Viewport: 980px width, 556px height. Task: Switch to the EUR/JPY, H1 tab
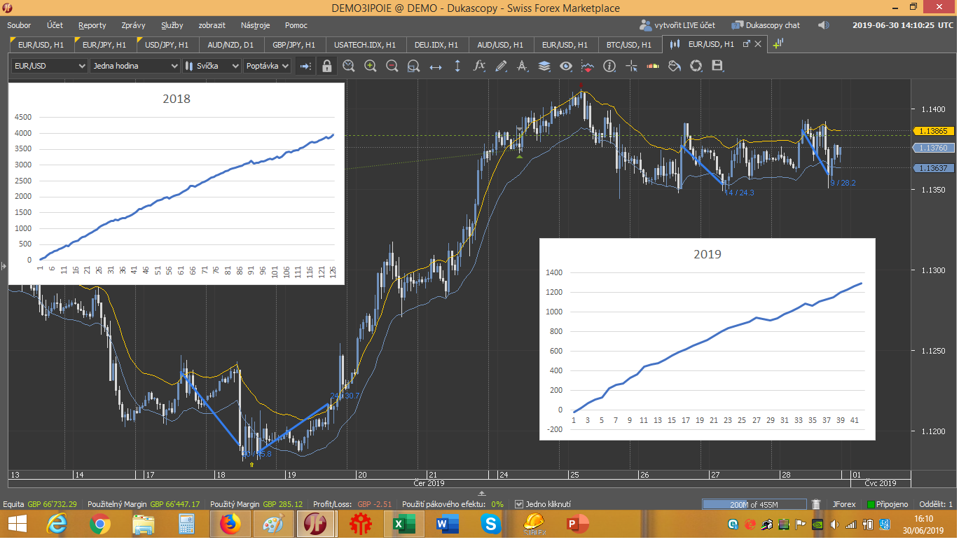104,44
